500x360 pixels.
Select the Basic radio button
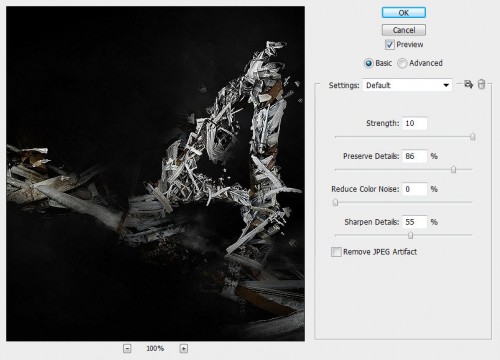coord(368,63)
